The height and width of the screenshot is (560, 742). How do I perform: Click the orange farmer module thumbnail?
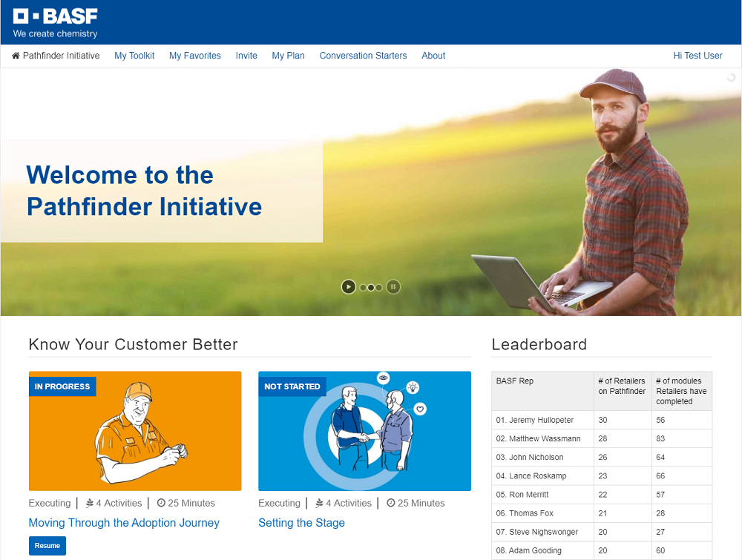tap(135, 431)
